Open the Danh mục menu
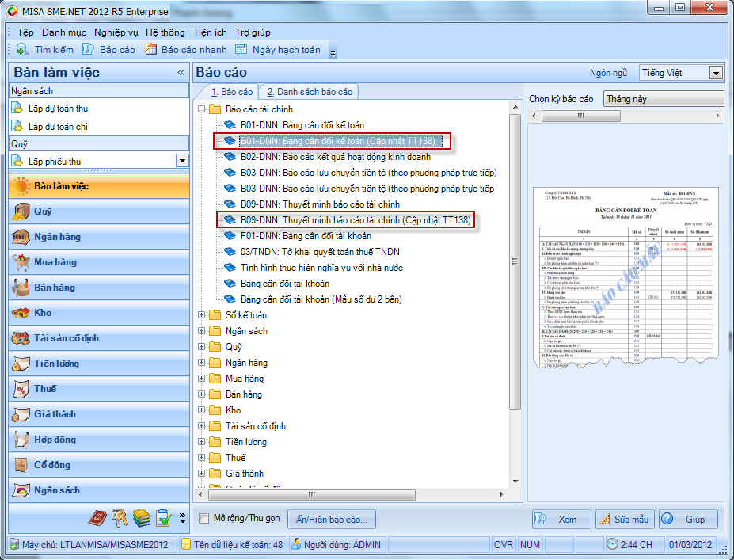 (64, 32)
